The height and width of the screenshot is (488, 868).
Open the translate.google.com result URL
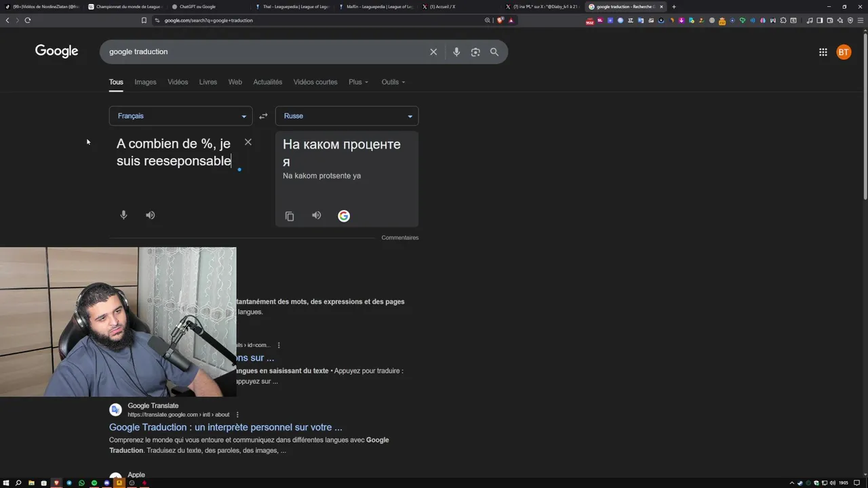(x=178, y=415)
